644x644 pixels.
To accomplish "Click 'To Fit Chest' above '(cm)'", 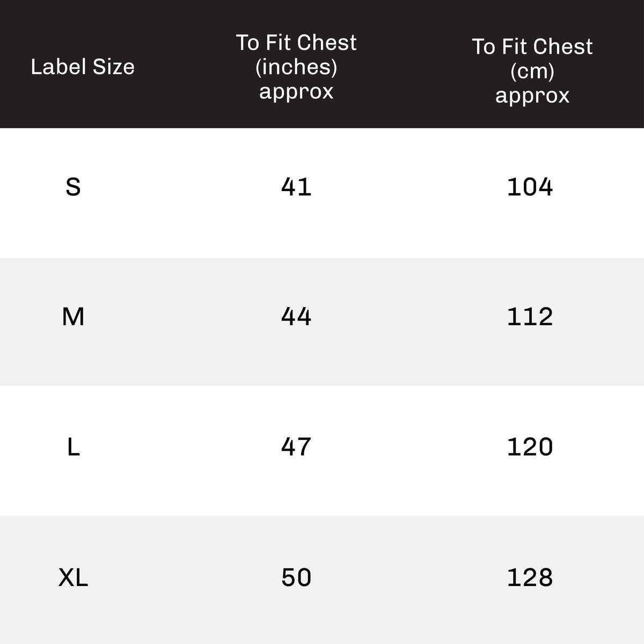I will [532, 47].
